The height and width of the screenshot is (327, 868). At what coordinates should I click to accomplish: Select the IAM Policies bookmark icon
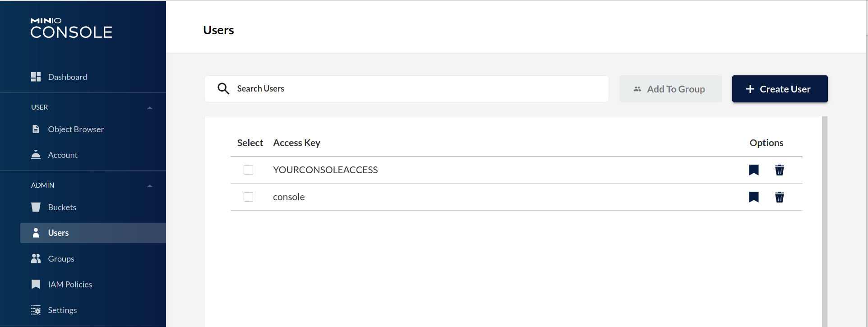click(x=36, y=284)
